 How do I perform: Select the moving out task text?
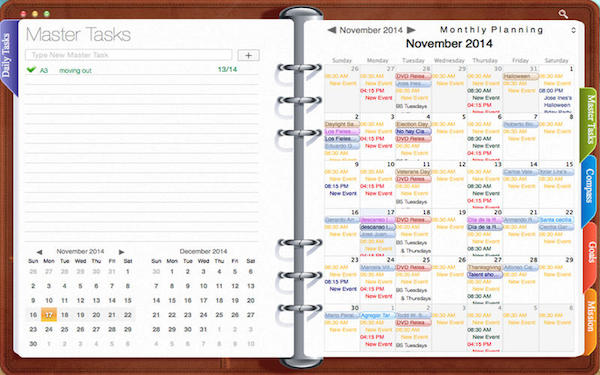pyautogui.click(x=75, y=70)
